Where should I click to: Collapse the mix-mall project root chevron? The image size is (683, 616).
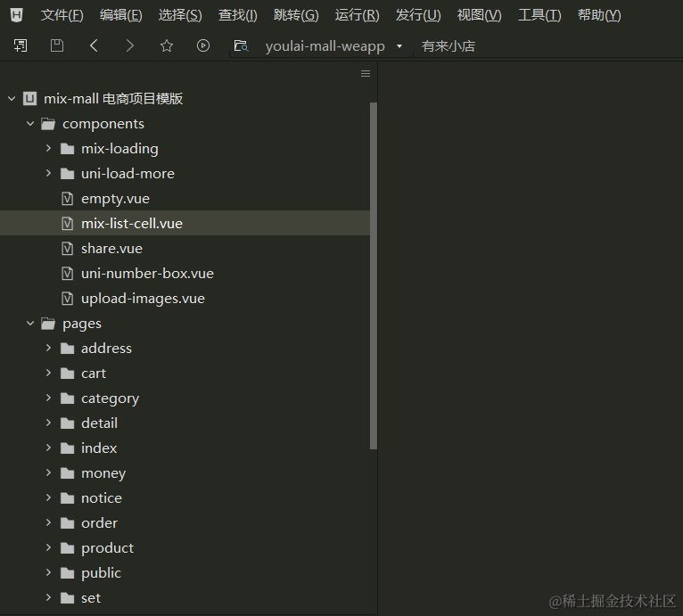tap(12, 98)
